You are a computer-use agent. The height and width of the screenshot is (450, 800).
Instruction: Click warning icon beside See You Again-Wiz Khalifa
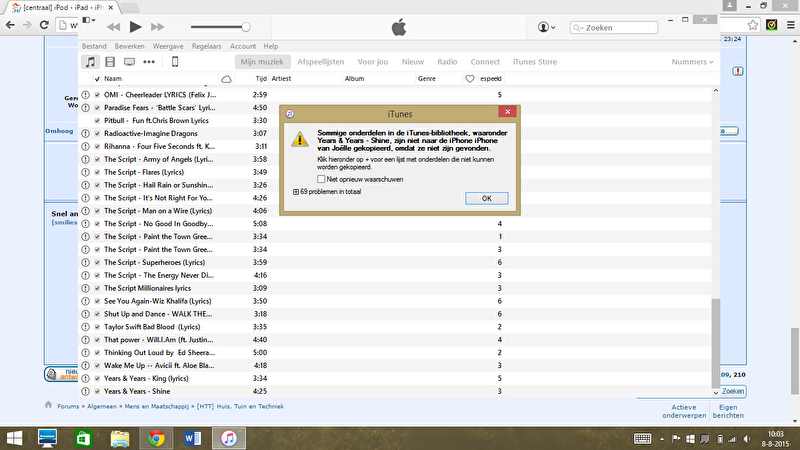pos(85,301)
